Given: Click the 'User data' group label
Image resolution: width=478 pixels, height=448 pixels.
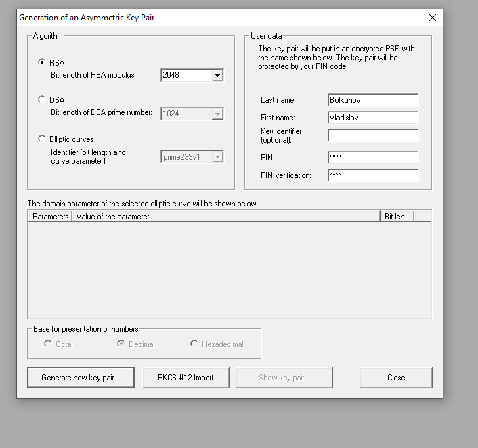Looking at the screenshot, I should [x=266, y=36].
